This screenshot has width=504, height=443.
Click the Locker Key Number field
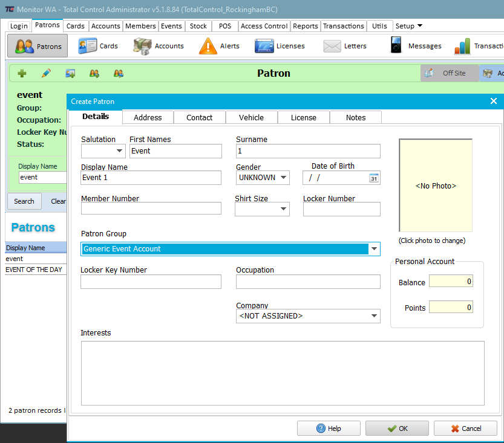(x=151, y=282)
